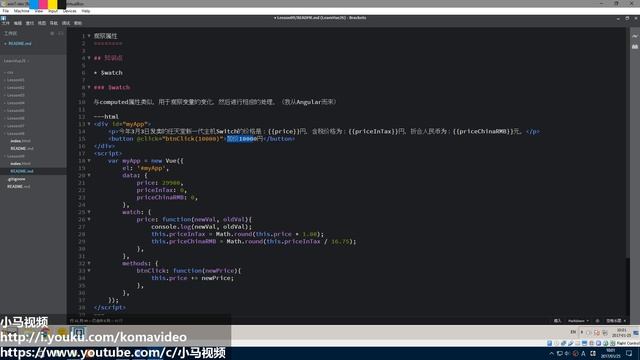This screenshot has height=360, width=640.
Task: Collapse the methods block fold on line 32
Action: pos(89,263)
